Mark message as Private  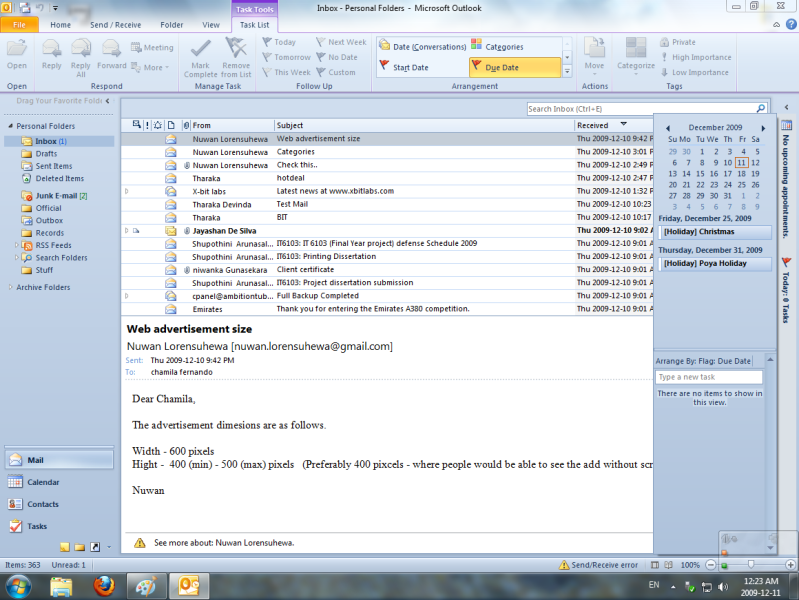pyautogui.click(x=678, y=42)
